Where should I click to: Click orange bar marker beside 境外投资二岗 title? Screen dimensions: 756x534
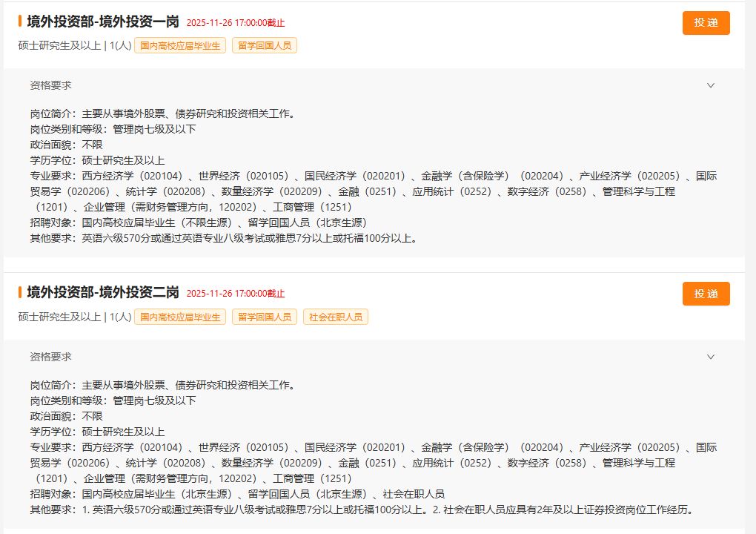click(20, 292)
